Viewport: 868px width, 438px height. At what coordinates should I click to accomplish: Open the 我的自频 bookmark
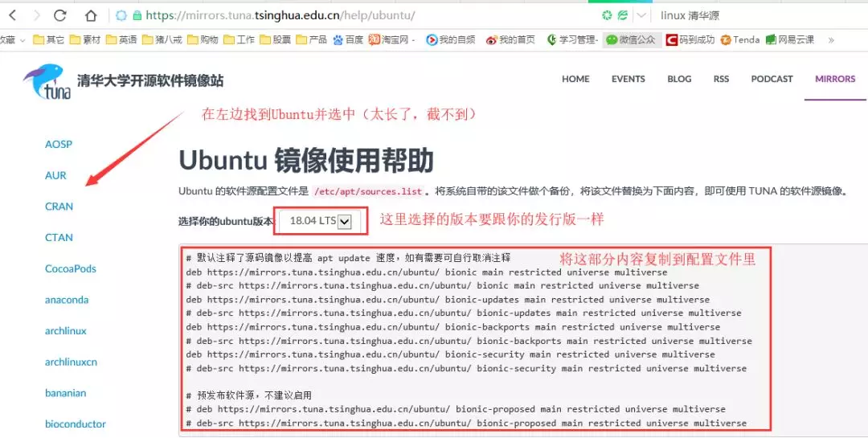click(451, 40)
